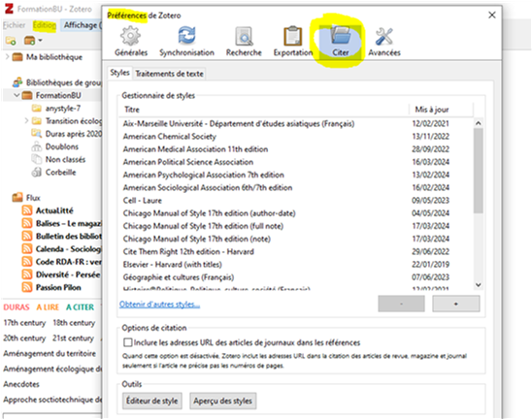The height and width of the screenshot is (419, 532).
Task: Open the Générales preferences pane
Action: click(x=131, y=42)
